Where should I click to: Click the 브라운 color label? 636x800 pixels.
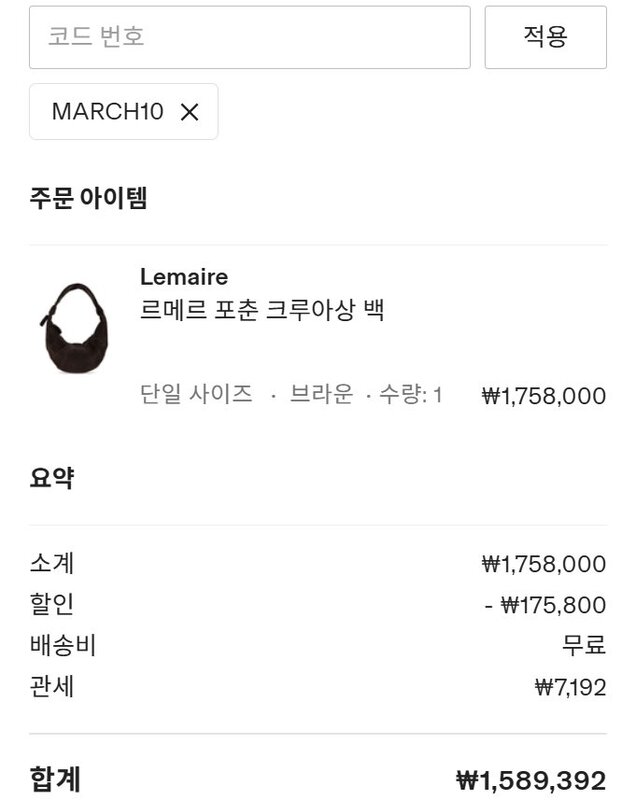(321, 394)
